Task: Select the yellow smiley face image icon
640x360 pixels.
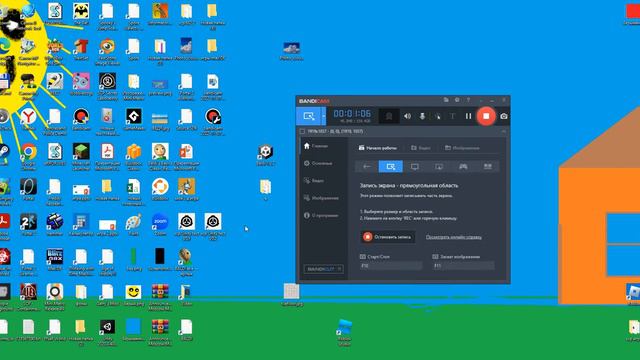Action: 133,295
